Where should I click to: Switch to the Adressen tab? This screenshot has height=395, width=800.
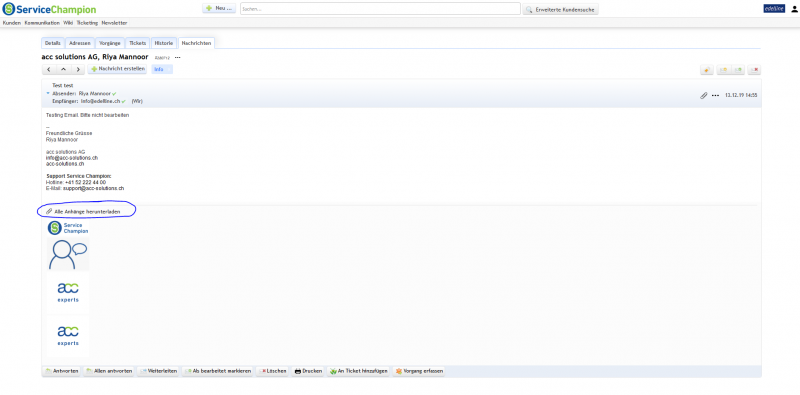click(x=80, y=43)
